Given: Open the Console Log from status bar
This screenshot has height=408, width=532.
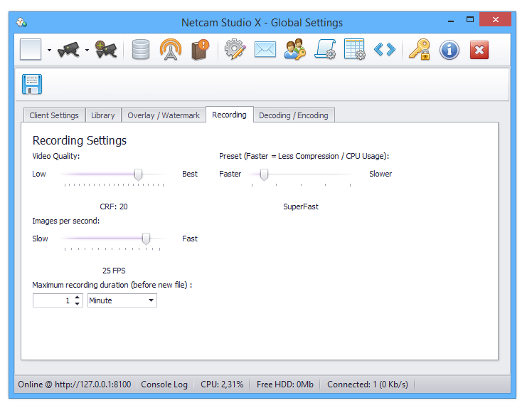Looking at the screenshot, I should [164, 385].
